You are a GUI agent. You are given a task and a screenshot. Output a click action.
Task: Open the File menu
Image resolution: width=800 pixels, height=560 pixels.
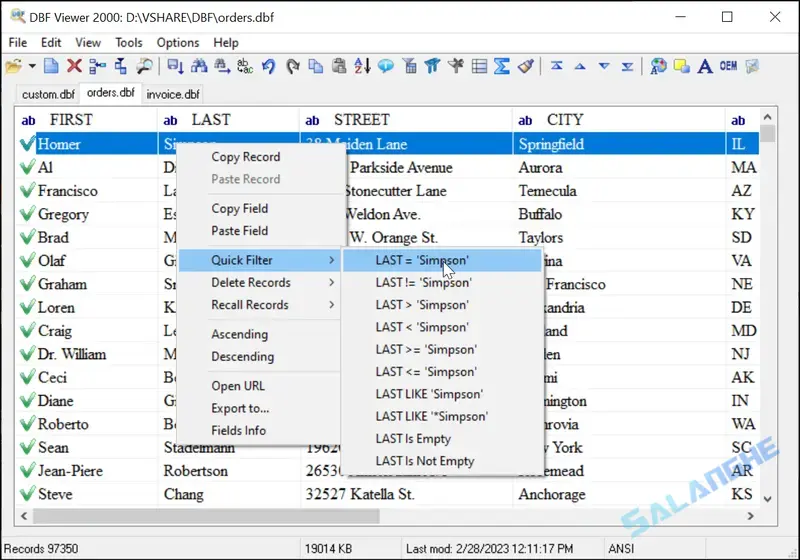click(x=18, y=42)
